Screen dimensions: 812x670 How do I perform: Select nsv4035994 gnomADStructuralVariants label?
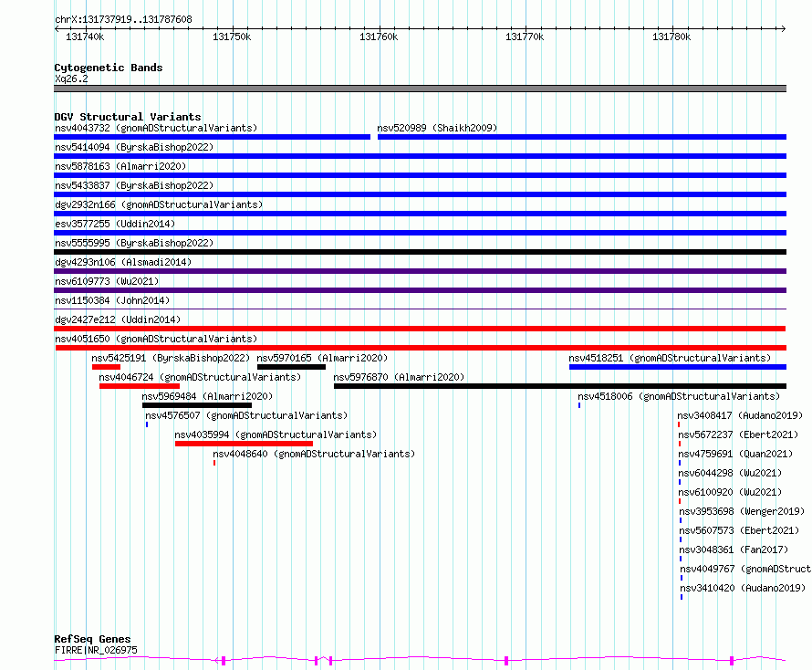(276, 434)
